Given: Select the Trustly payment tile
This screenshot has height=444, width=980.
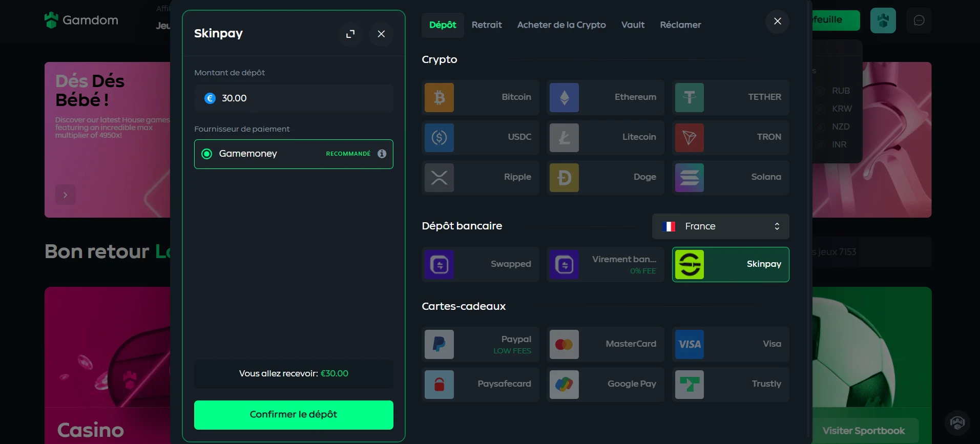Looking at the screenshot, I should (731, 384).
